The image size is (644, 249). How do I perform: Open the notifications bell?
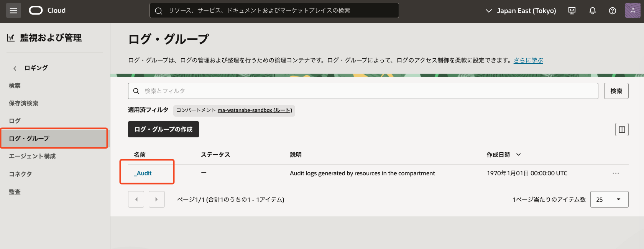[592, 11]
